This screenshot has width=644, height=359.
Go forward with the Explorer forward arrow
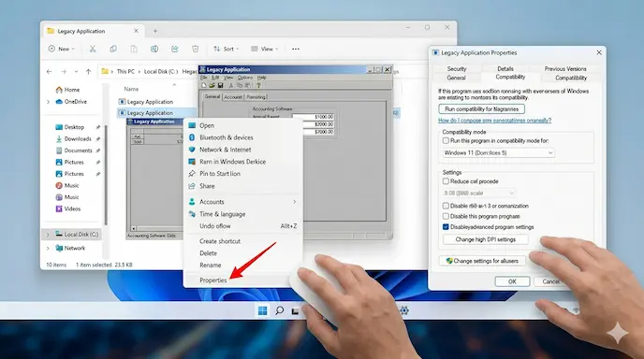coord(64,71)
